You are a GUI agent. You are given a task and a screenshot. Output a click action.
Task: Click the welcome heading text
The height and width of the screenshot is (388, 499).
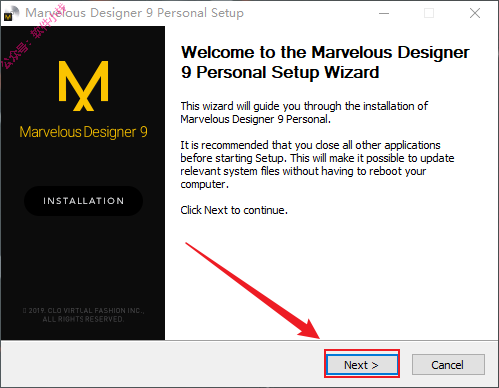click(x=325, y=62)
